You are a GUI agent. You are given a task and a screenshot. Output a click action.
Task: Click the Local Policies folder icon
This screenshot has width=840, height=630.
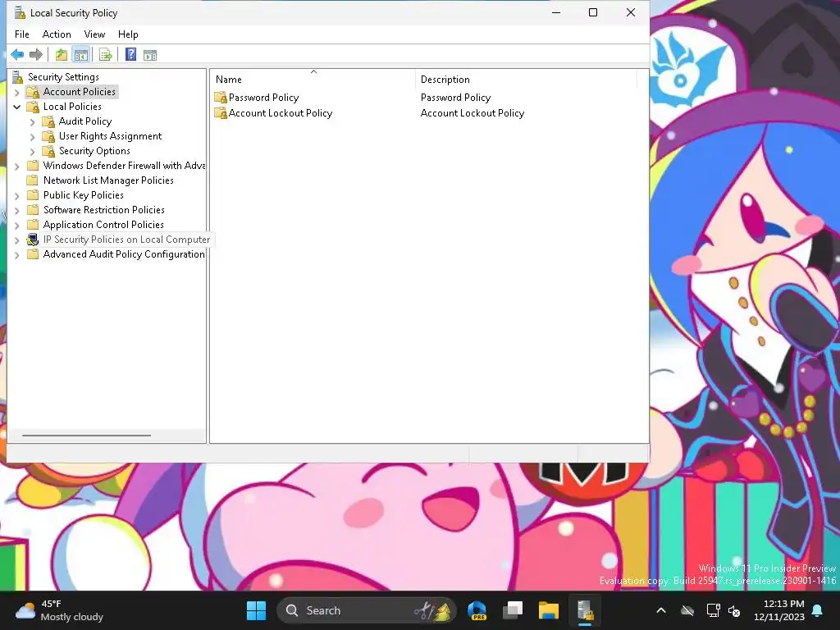(33, 107)
